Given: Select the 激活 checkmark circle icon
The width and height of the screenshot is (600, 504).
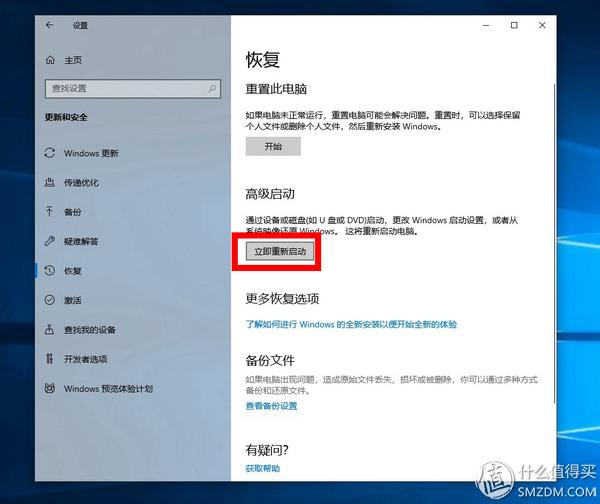Looking at the screenshot, I should click(50, 300).
